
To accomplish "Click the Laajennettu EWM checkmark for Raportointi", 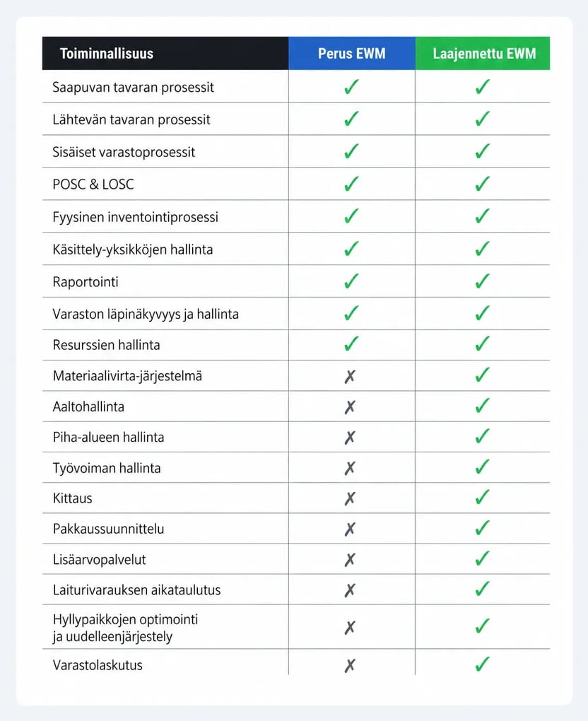I will 482,281.
